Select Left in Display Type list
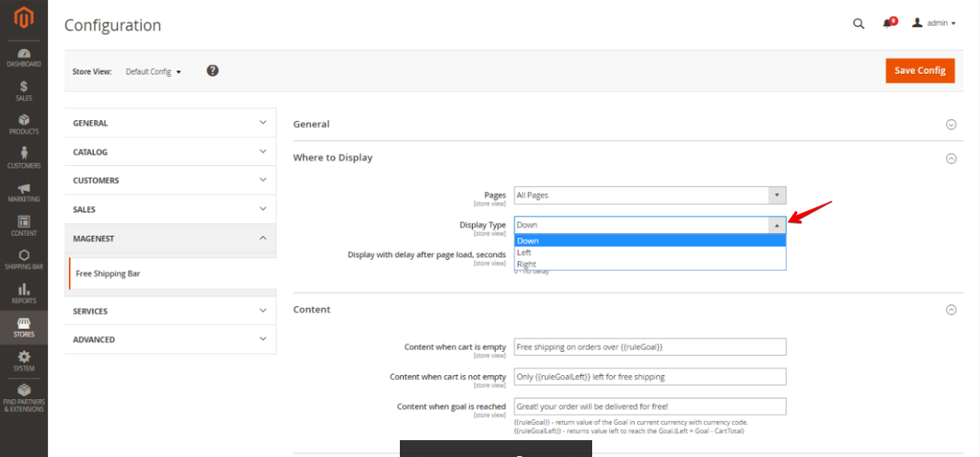 pos(524,253)
